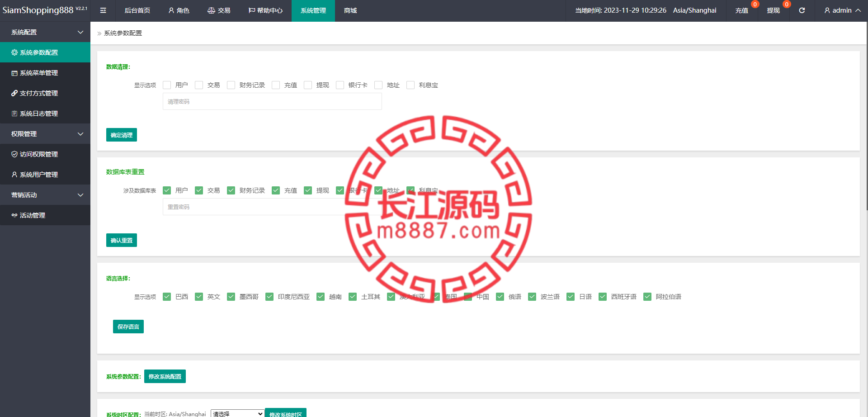Enable 用户 checkbox under 数据清理

pyautogui.click(x=167, y=85)
